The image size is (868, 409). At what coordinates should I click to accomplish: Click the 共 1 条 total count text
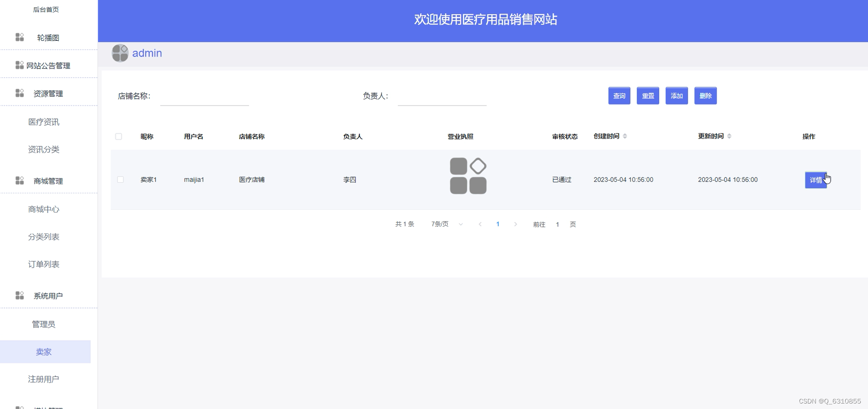tap(404, 224)
